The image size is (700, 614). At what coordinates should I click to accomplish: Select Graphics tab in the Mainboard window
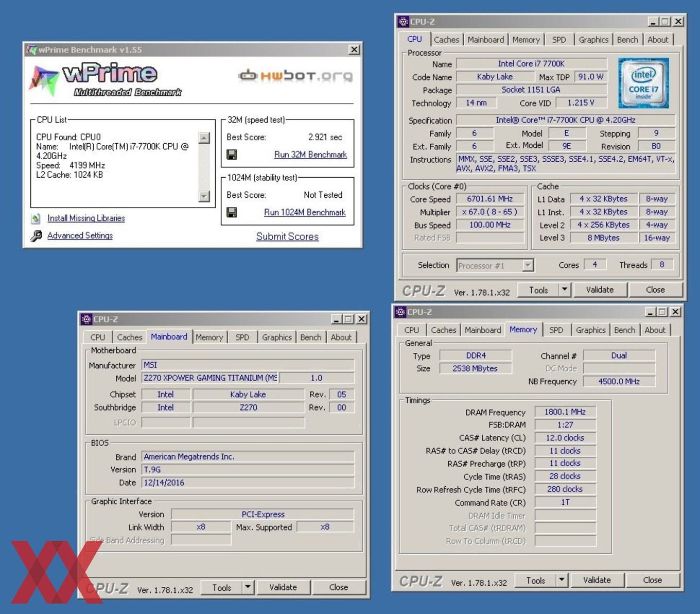click(x=277, y=337)
